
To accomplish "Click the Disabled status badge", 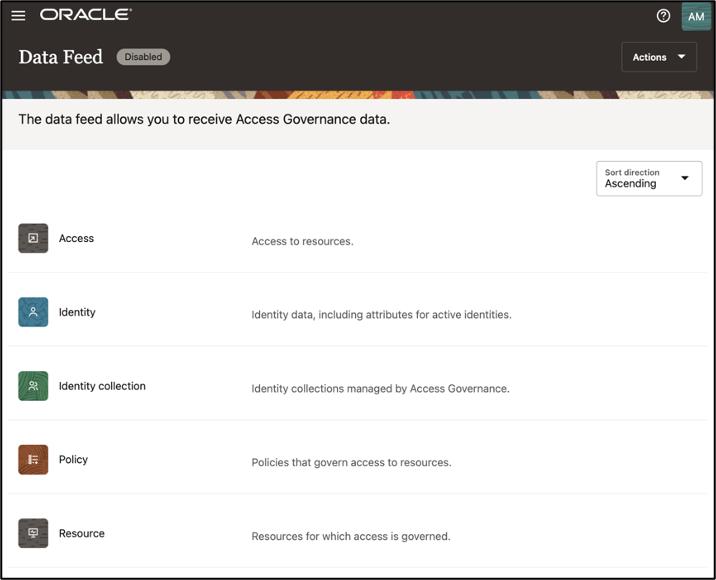I will click(143, 57).
